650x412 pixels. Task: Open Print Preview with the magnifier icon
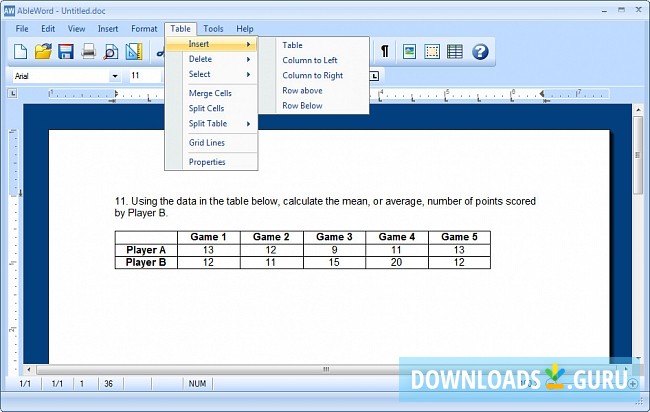pos(111,52)
